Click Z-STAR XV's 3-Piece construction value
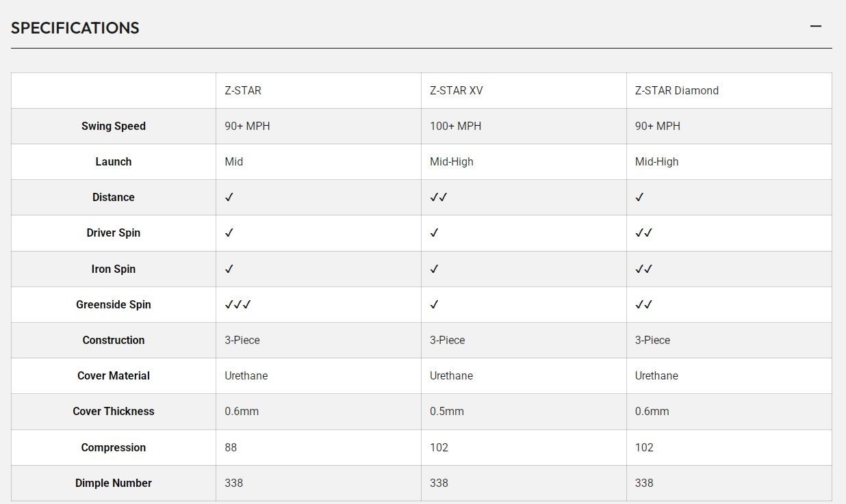Screen dimensions: 846x504 click(x=448, y=340)
